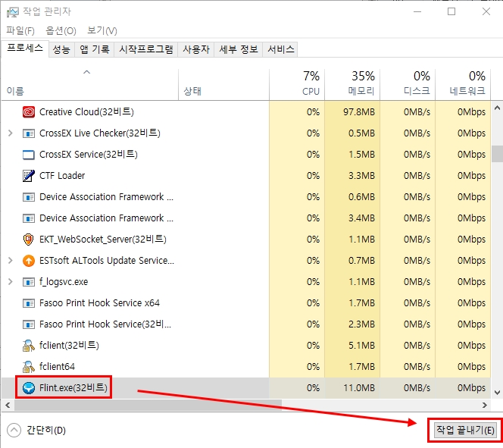Expand the f_logsvc.exe group
Viewport: 503px width, 448px height.
pyautogui.click(x=11, y=282)
